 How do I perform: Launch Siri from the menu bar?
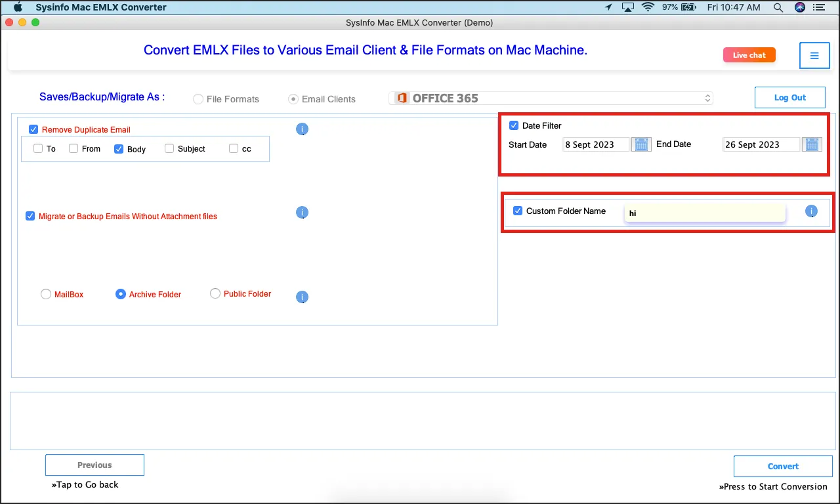point(799,7)
